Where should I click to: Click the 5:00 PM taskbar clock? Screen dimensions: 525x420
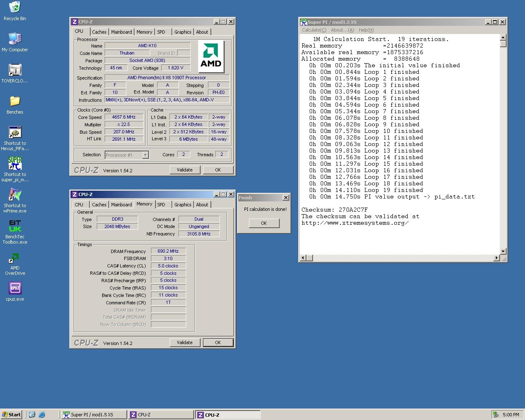[x=511, y=415]
